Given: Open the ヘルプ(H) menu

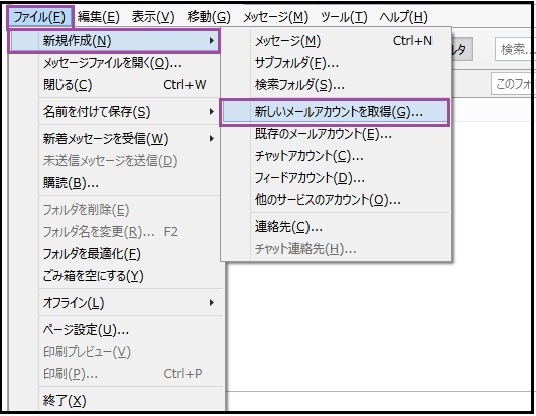Looking at the screenshot, I should 403,16.
